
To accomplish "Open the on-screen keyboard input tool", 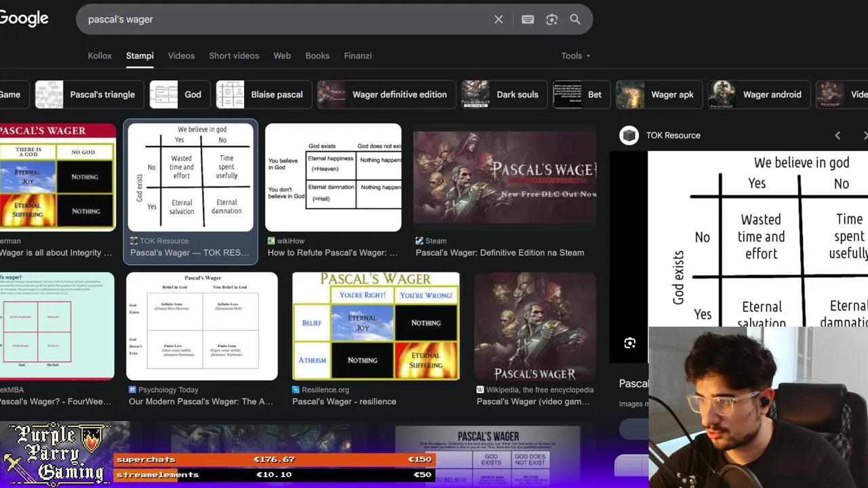I will (x=528, y=20).
